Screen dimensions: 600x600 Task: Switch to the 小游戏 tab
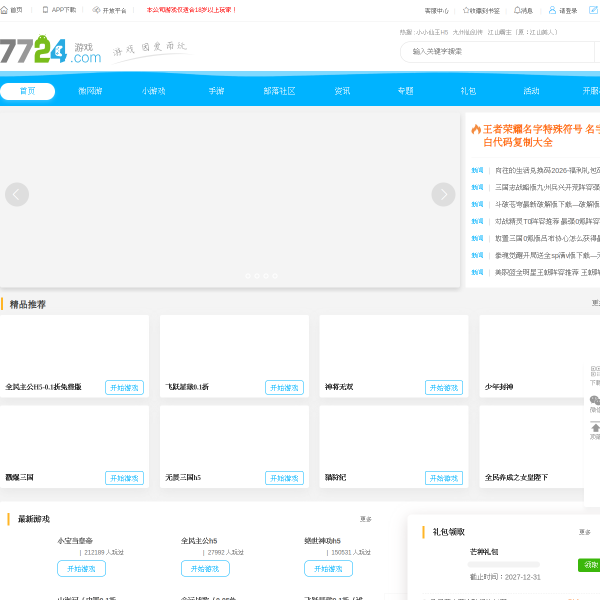tap(153, 91)
